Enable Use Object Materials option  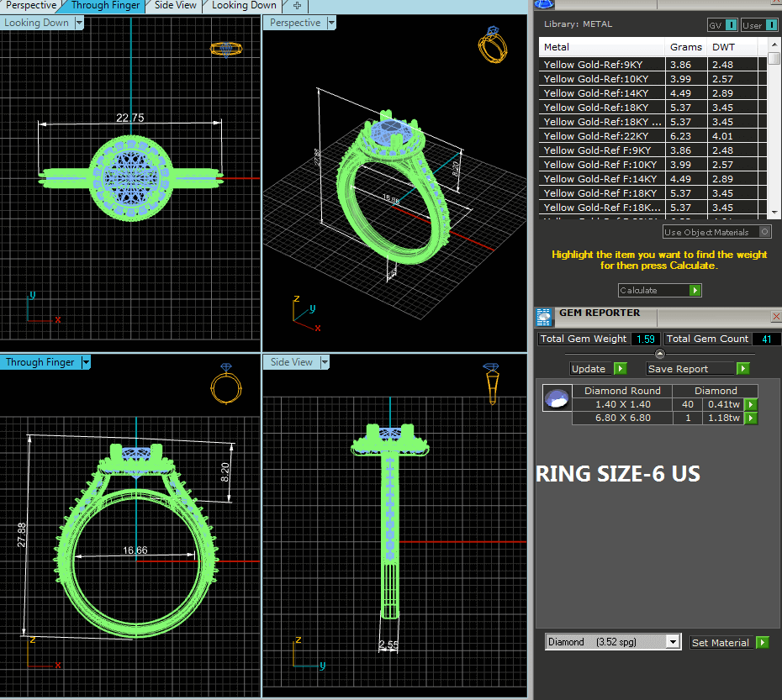coord(764,232)
